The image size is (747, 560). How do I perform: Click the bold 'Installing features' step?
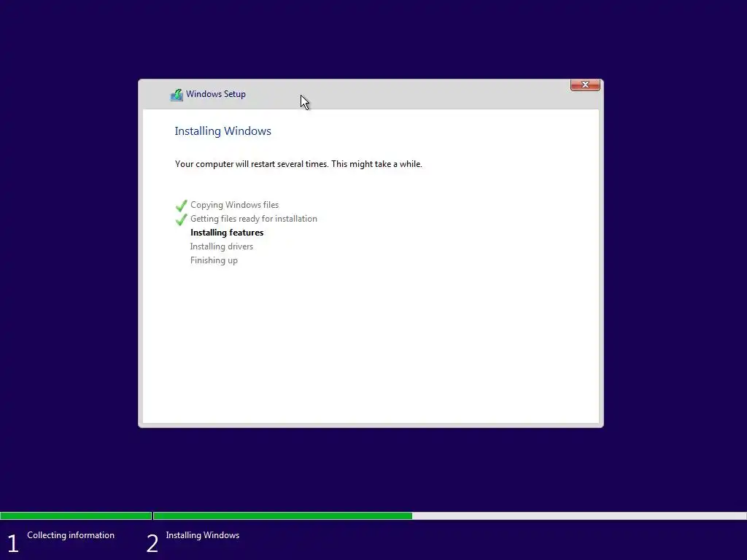click(x=227, y=233)
